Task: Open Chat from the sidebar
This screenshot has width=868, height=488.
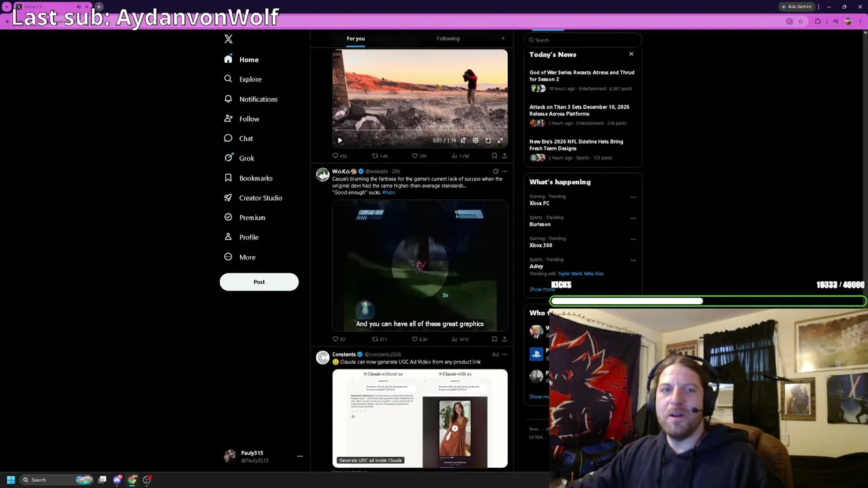Action: (x=239, y=138)
